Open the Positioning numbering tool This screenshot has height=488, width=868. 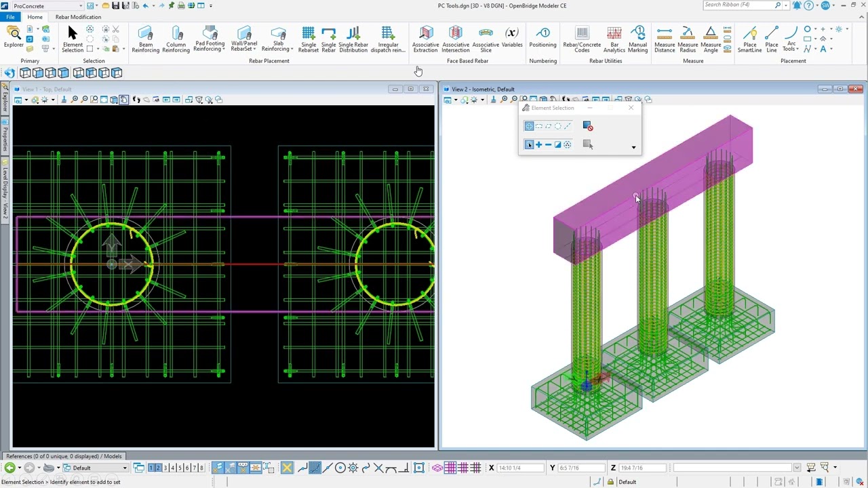click(x=543, y=38)
